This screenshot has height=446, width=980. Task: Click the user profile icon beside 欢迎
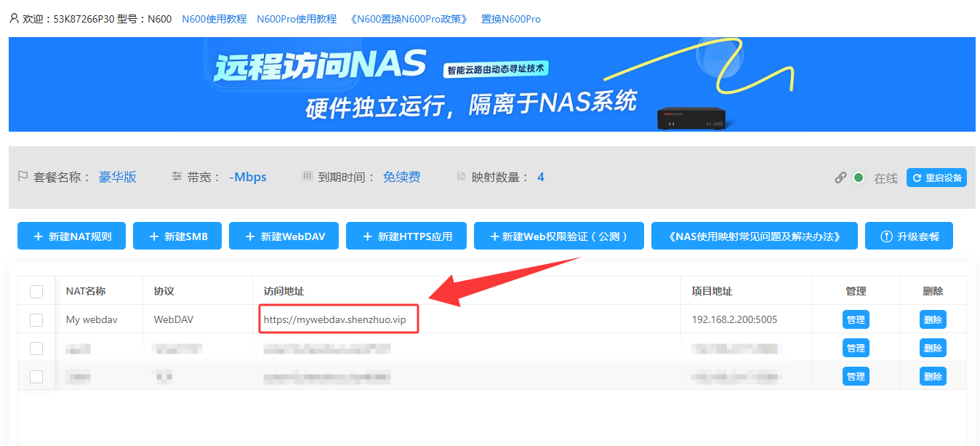14,18
